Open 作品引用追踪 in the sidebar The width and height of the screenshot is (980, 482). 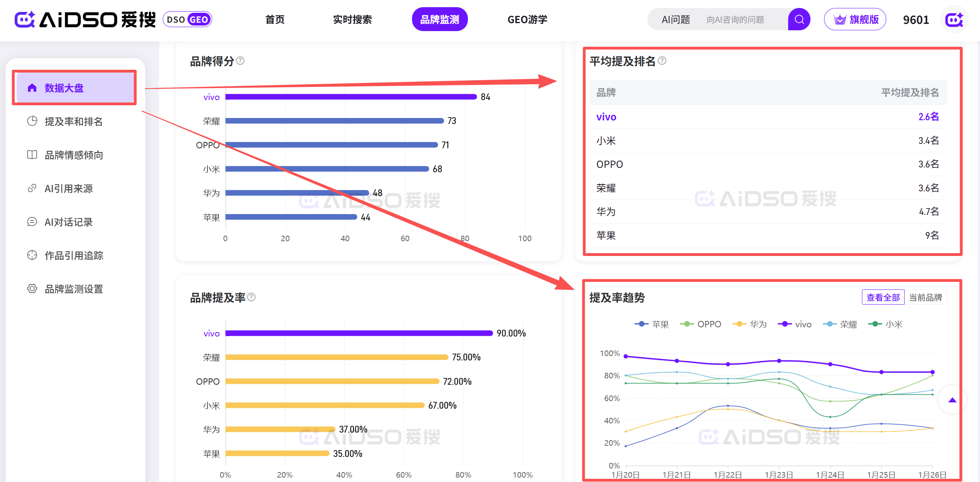pyautogui.click(x=73, y=255)
